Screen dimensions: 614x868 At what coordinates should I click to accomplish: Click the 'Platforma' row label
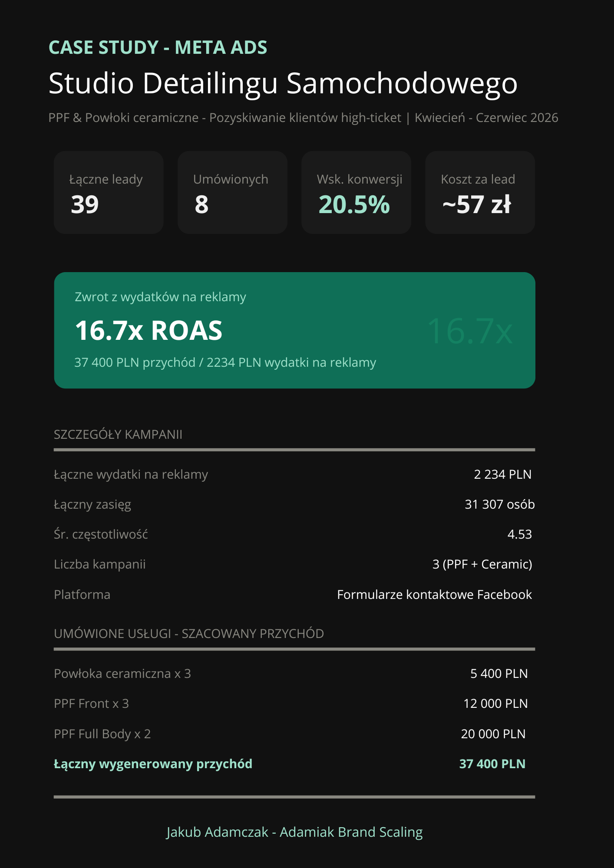tap(82, 595)
